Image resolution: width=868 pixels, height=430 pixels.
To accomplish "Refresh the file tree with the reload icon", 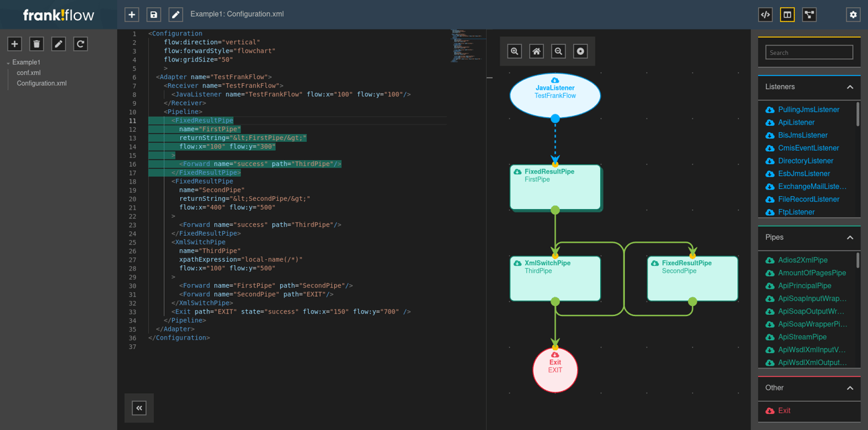I will click(x=80, y=44).
